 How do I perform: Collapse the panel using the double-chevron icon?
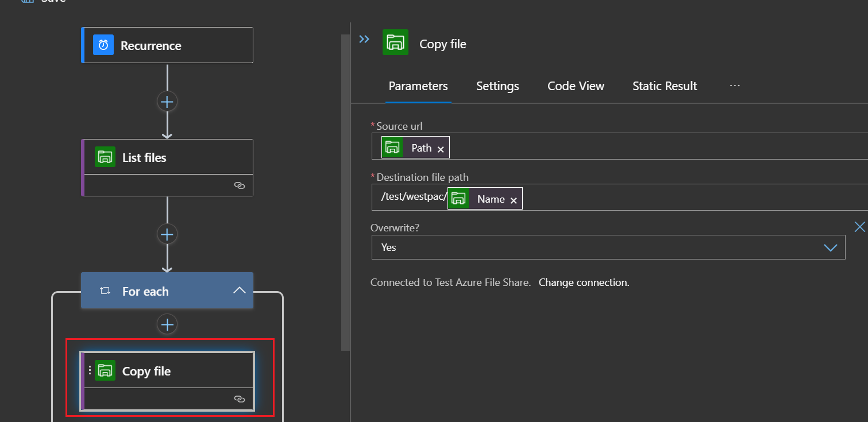364,38
